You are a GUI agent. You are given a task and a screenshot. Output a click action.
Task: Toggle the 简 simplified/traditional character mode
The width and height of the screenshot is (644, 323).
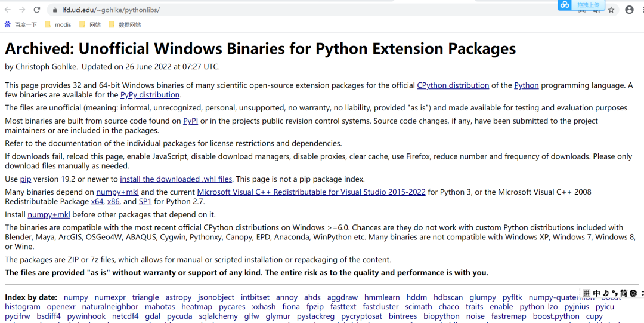click(624, 293)
